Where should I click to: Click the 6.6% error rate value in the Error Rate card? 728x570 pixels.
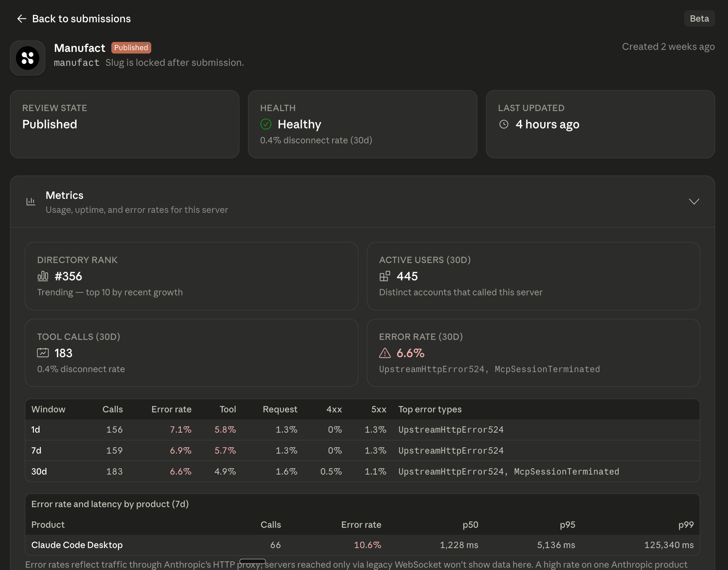tap(411, 353)
